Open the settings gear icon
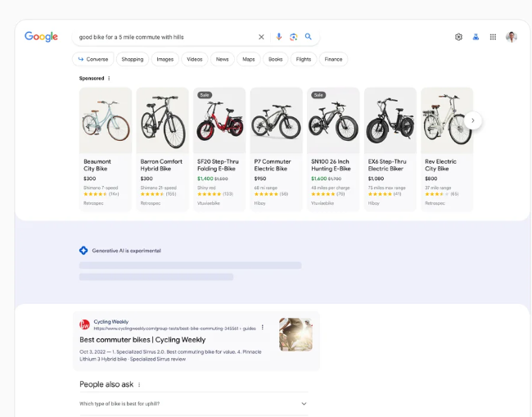 click(x=458, y=37)
